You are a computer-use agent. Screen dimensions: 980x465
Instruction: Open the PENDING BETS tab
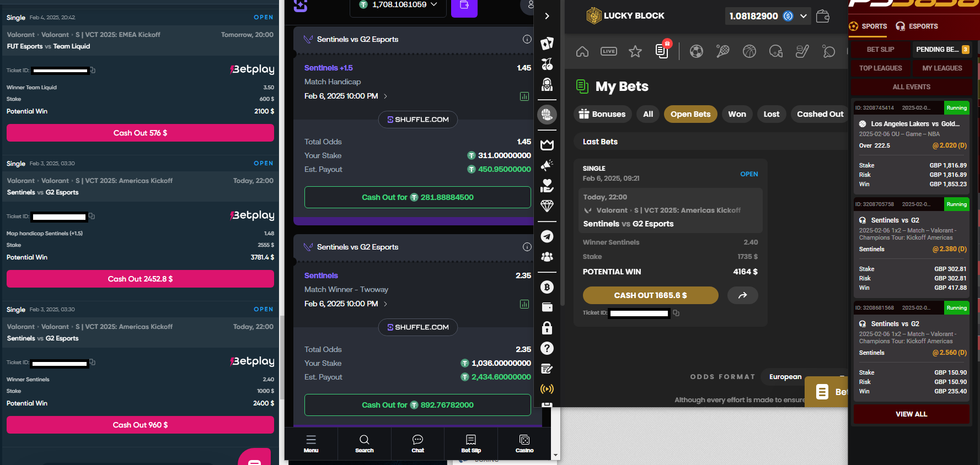pyautogui.click(x=942, y=49)
